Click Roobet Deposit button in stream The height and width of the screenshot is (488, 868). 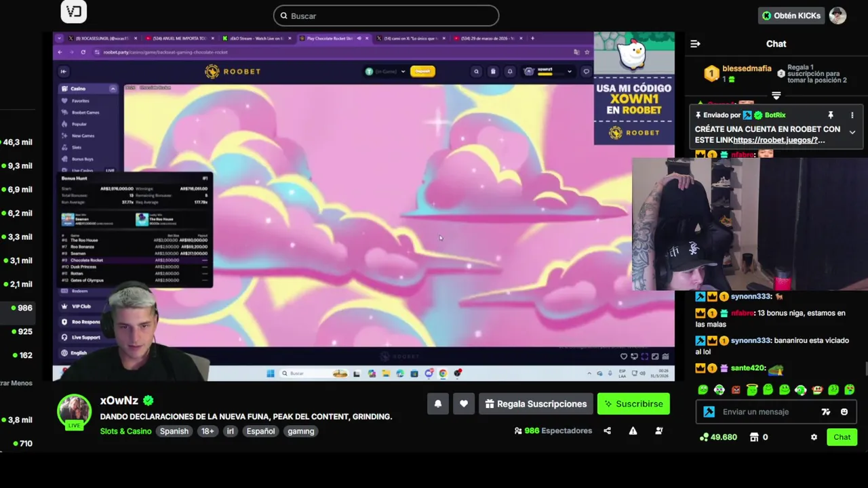tap(422, 71)
